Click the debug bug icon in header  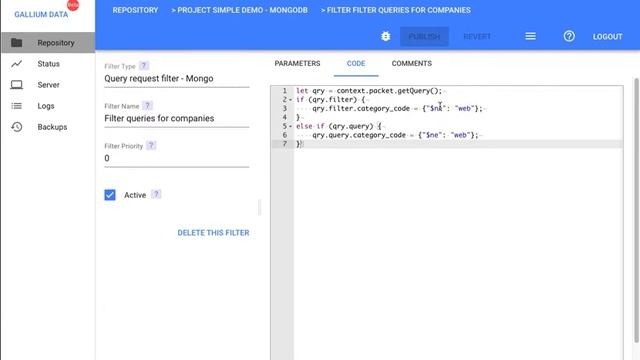(x=385, y=36)
